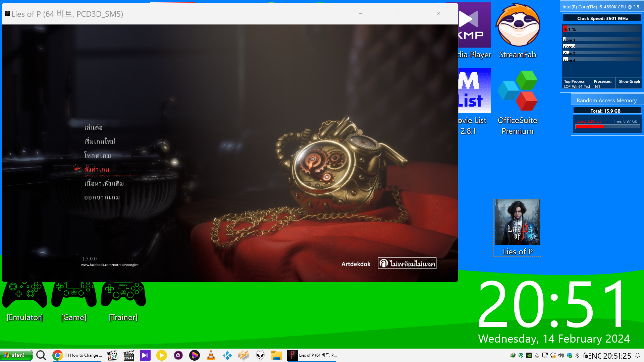Launch OfficeSuite Premium desktop icon
The width and height of the screenshot is (644, 362).
point(518,102)
